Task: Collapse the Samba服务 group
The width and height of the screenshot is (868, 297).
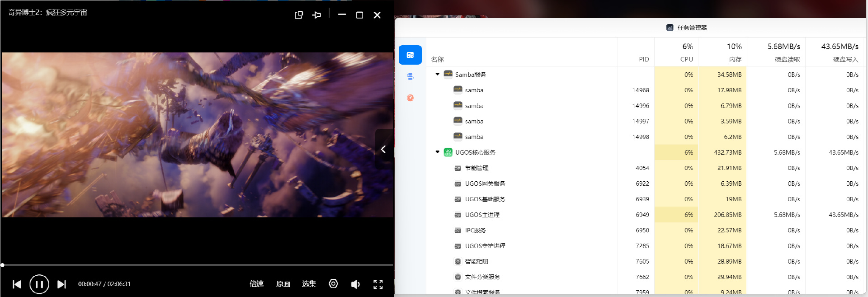Action: pos(437,74)
